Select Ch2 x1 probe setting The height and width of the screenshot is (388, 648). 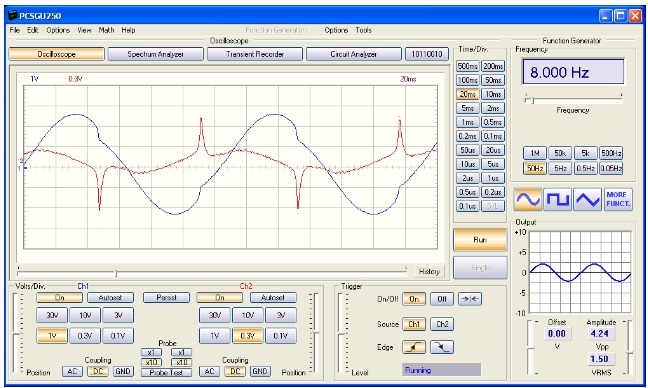181,352
